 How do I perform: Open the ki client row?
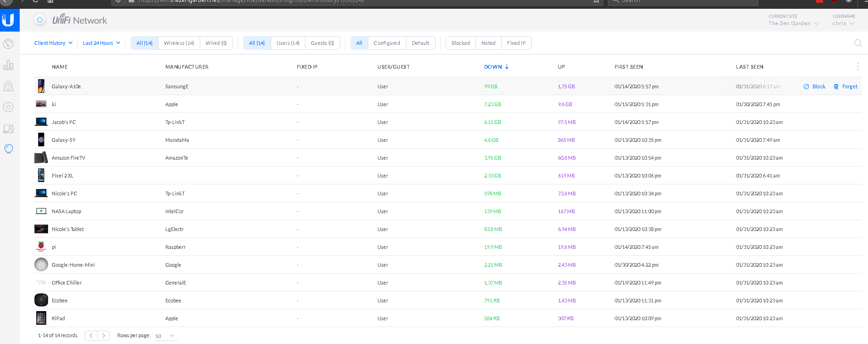click(x=448, y=104)
